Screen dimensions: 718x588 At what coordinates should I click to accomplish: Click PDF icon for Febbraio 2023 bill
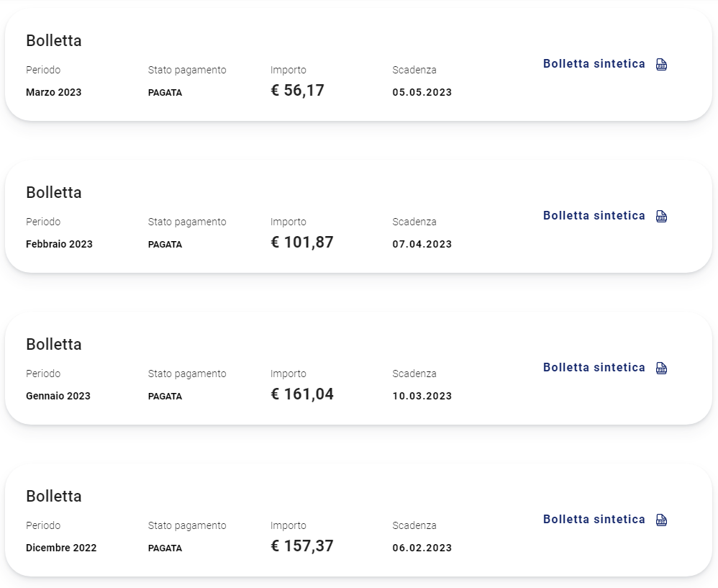coord(661,216)
